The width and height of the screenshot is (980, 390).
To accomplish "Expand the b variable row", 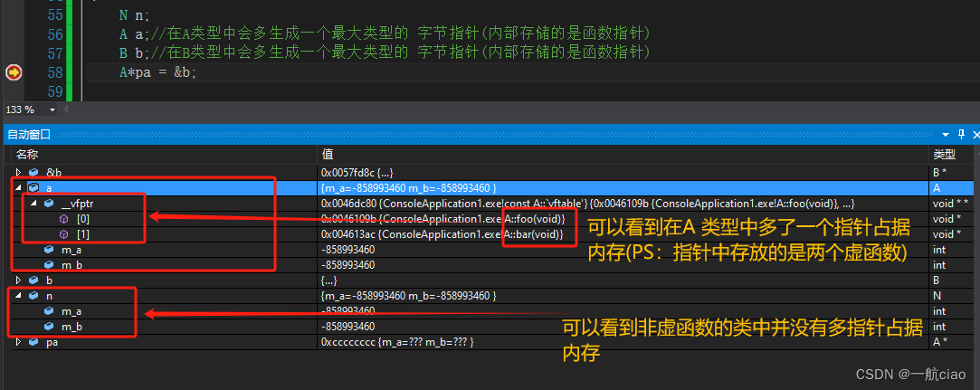I will (19, 280).
